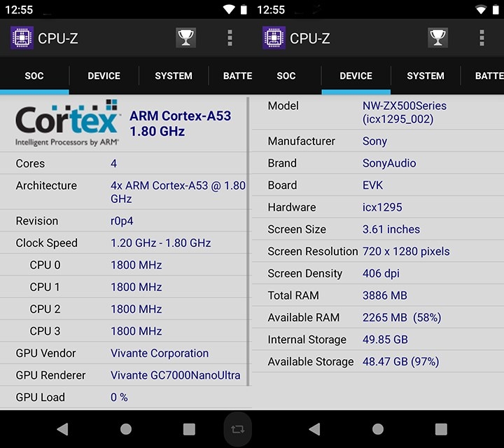Select Screen Density '406 dpi'
This screenshot has width=504, height=448.
(381, 274)
